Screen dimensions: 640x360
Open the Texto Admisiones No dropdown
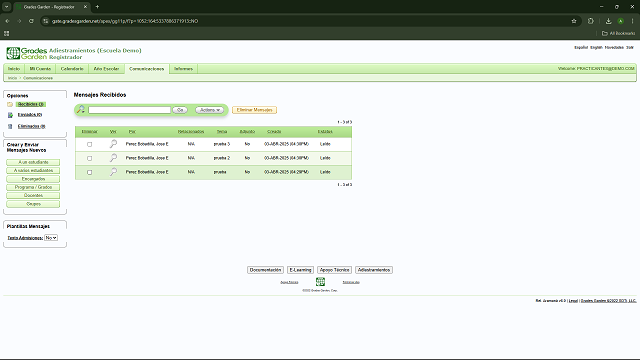coord(51,238)
